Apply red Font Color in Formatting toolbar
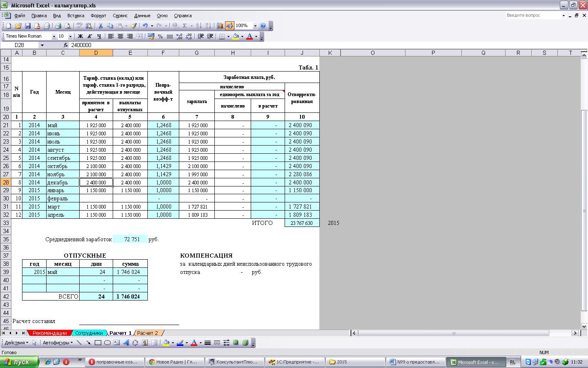Viewport: 588px width, 368px height. point(249,36)
